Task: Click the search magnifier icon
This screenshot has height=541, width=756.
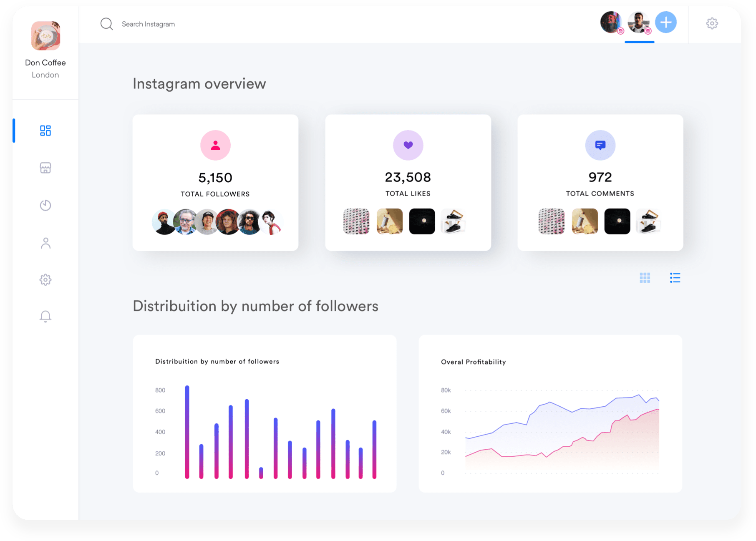Action: click(x=107, y=24)
